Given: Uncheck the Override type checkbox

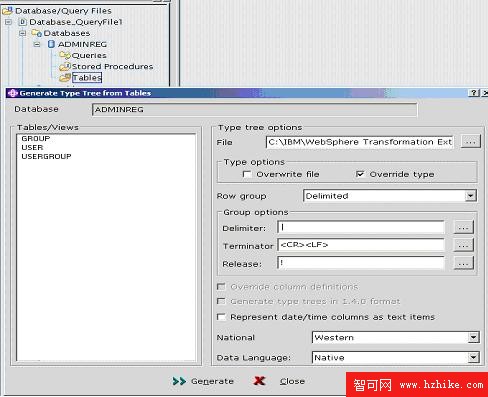Looking at the screenshot, I should [x=360, y=174].
